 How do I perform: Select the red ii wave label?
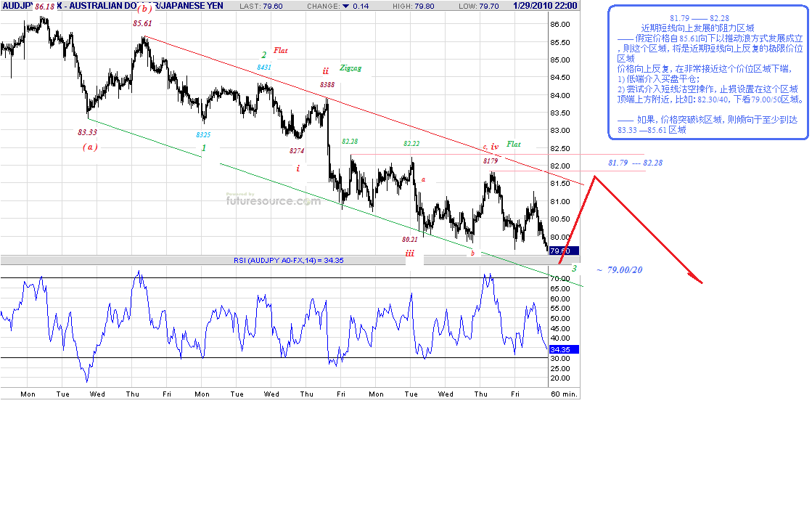(x=326, y=71)
